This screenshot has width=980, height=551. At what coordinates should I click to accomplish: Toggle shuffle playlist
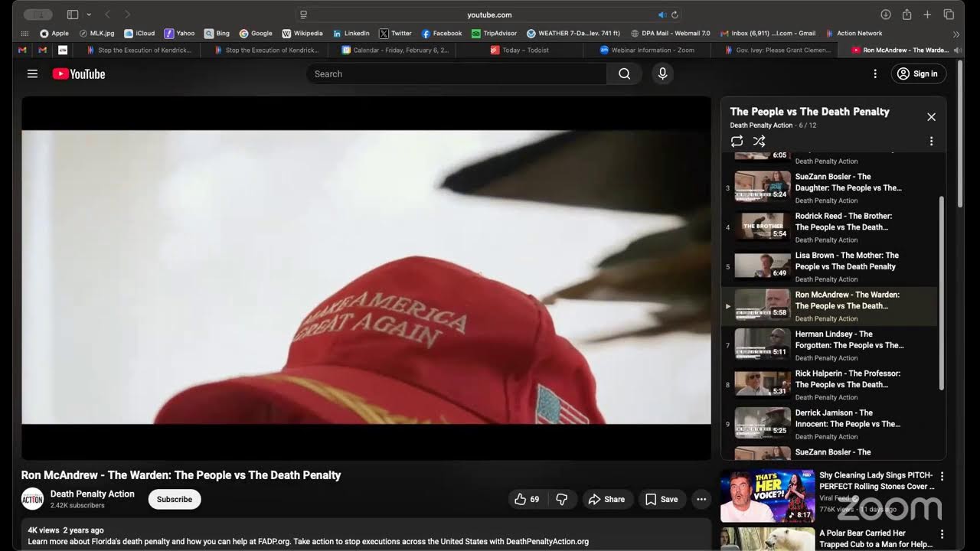[759, 142]
